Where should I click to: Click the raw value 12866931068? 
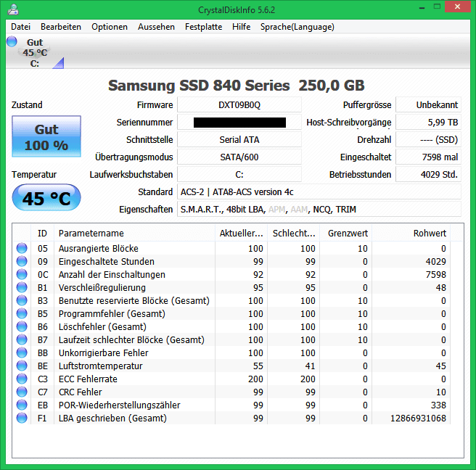[418, 418]
